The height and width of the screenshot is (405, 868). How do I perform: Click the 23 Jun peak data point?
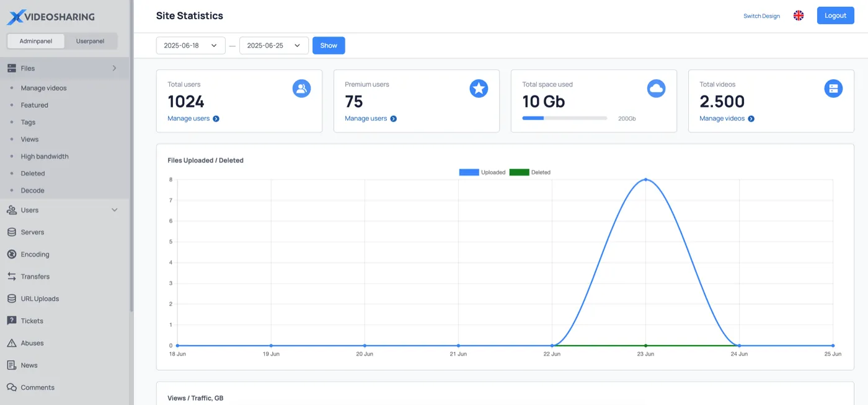point(645,180)
